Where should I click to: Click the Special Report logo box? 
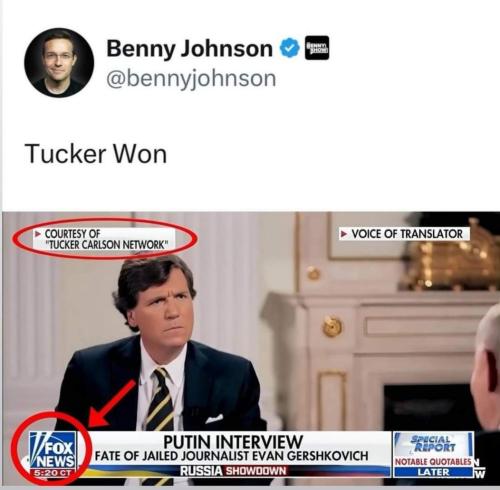433,444
